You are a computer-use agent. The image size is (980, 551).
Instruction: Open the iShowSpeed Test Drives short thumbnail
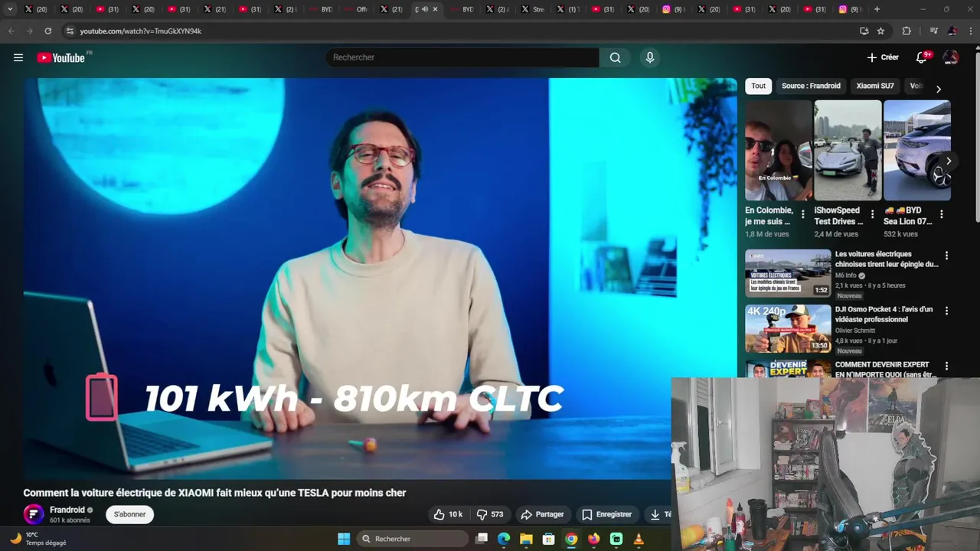(848, 150)
